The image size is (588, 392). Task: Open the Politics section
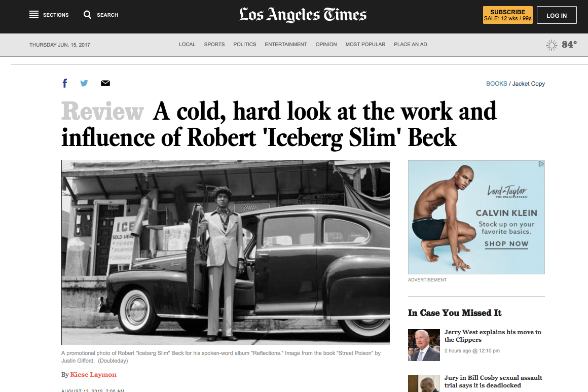[244, 44]
